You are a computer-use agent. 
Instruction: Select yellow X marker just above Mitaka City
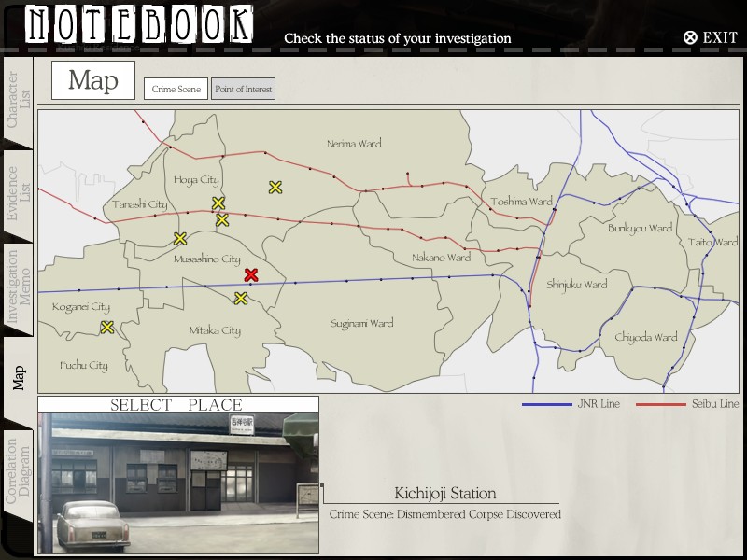241,299
